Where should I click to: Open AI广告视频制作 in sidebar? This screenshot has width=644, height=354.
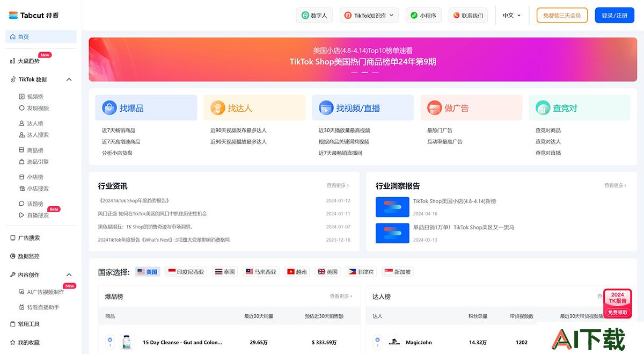tap(41, 292)
